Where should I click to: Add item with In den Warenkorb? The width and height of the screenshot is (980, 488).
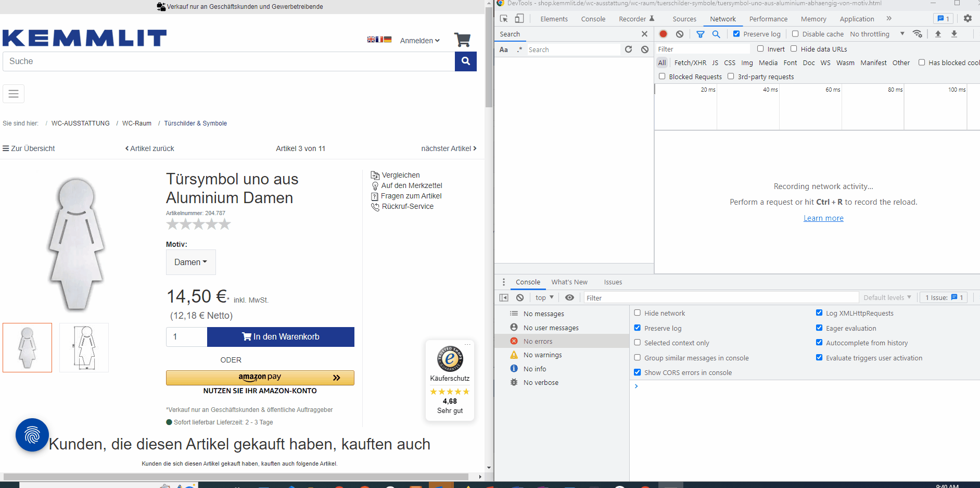[x=281, y=337]
